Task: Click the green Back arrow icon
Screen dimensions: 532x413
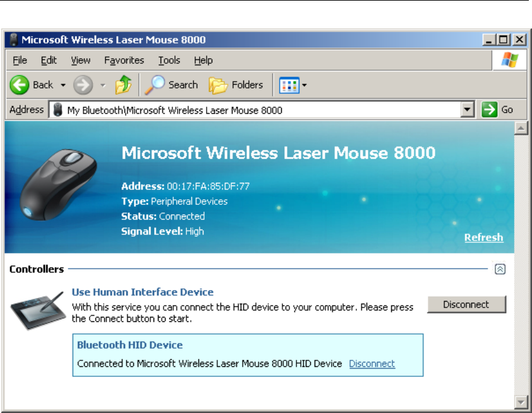Action: point(20,85)
